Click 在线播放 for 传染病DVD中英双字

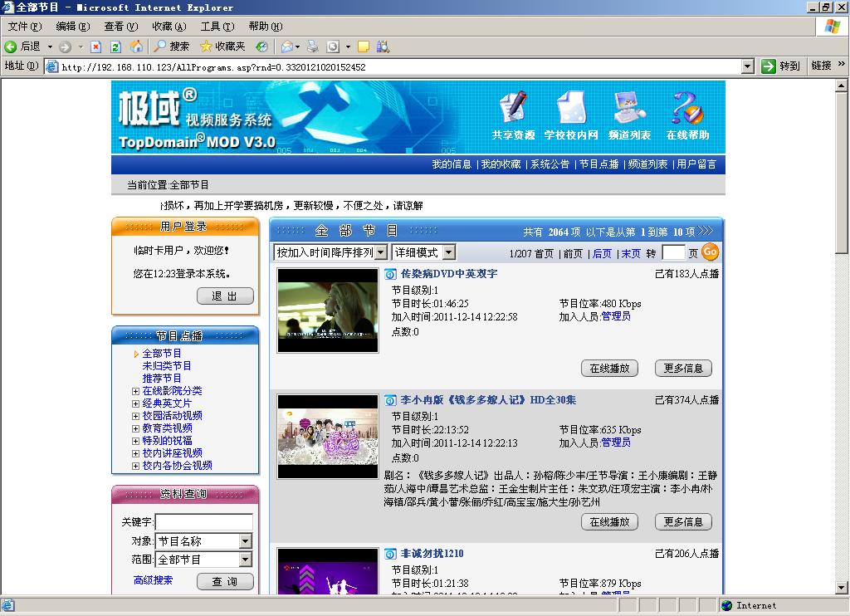tap(609, 369)
